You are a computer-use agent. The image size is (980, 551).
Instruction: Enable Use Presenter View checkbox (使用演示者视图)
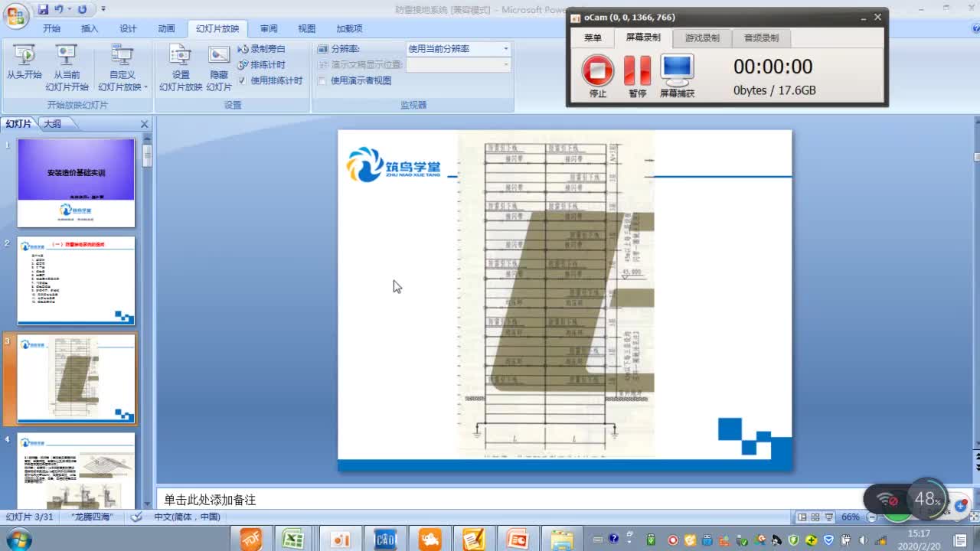coord(322,80)
